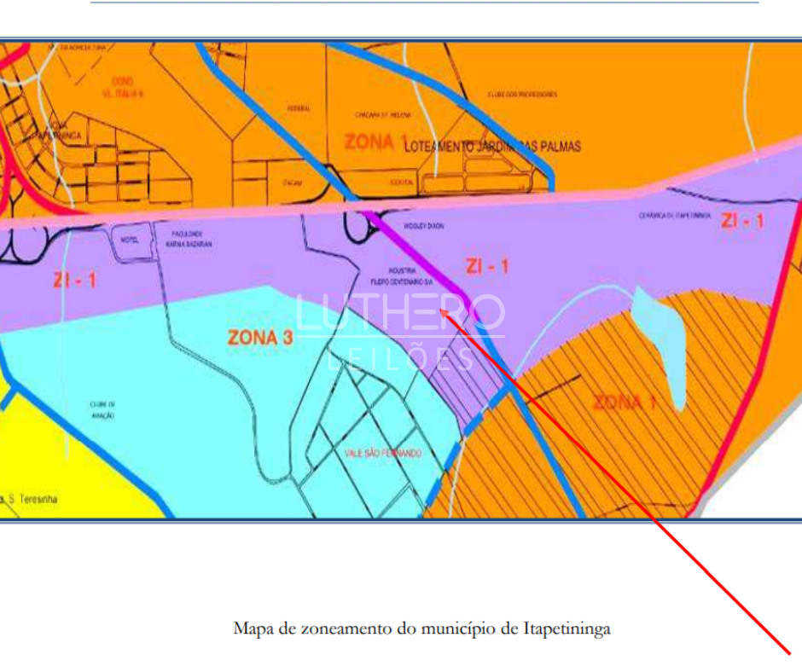The image size is (802, 672).
Task: Click the leftmost ZI - 1 label
Action: [74, 281]
